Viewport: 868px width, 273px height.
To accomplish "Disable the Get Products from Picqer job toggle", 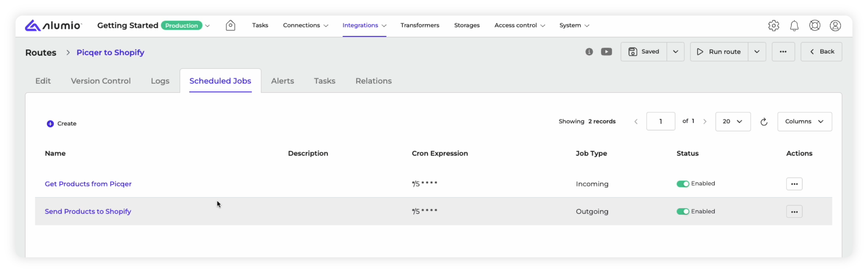I will coord(683,184).
